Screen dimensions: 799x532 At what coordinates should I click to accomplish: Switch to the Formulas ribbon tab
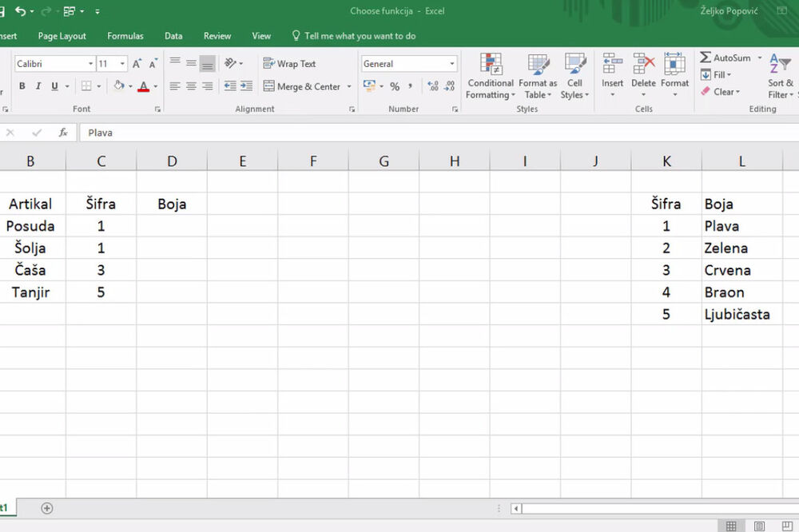point(125,36)
